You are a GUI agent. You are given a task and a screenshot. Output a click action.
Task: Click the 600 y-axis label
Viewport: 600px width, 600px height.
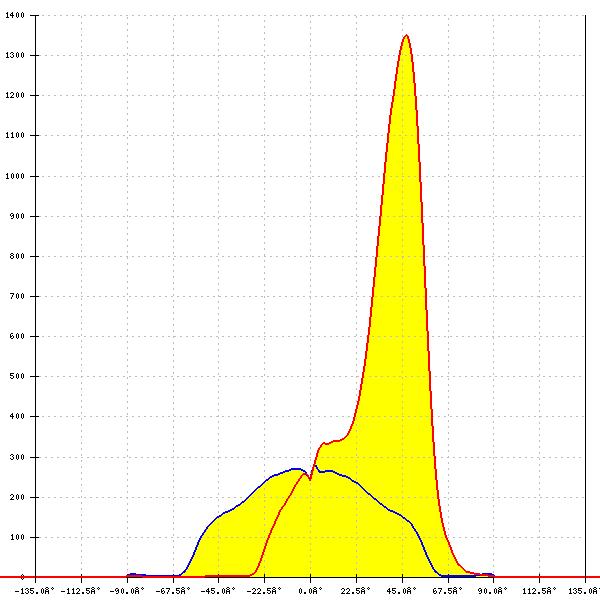point(17,336)
